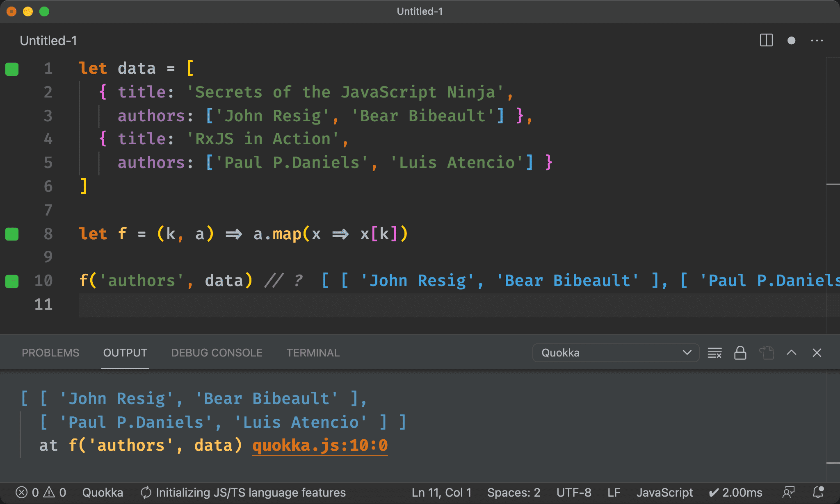Open the editor More Actions ellipsis menu

coord(817,41)
